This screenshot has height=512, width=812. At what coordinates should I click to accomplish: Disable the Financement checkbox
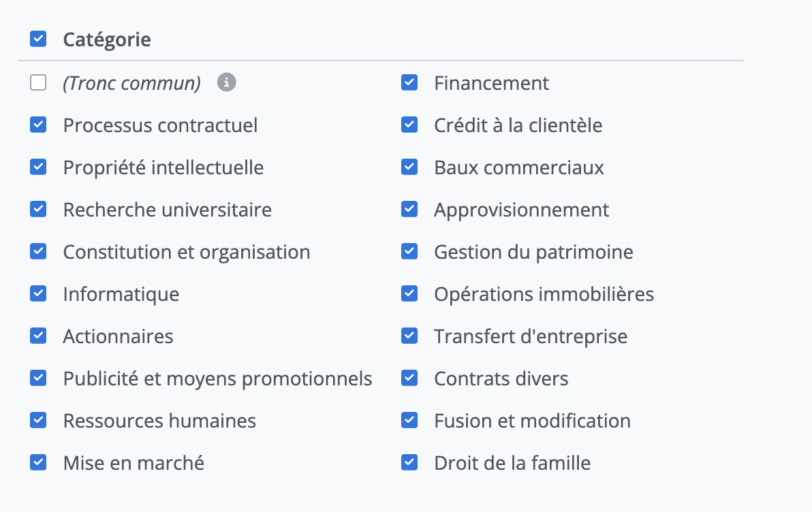click(409, 83)
